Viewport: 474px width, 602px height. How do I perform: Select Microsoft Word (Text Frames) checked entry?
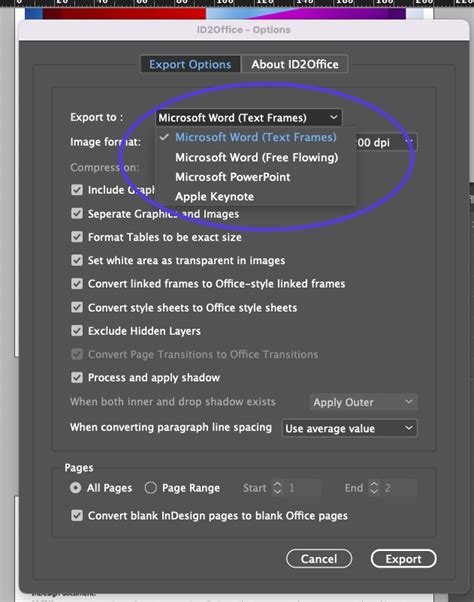click(x=256, y=137)
